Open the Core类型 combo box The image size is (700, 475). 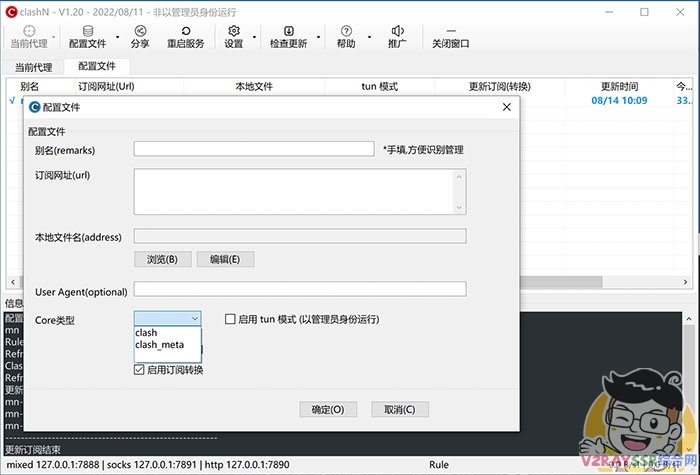167,318
